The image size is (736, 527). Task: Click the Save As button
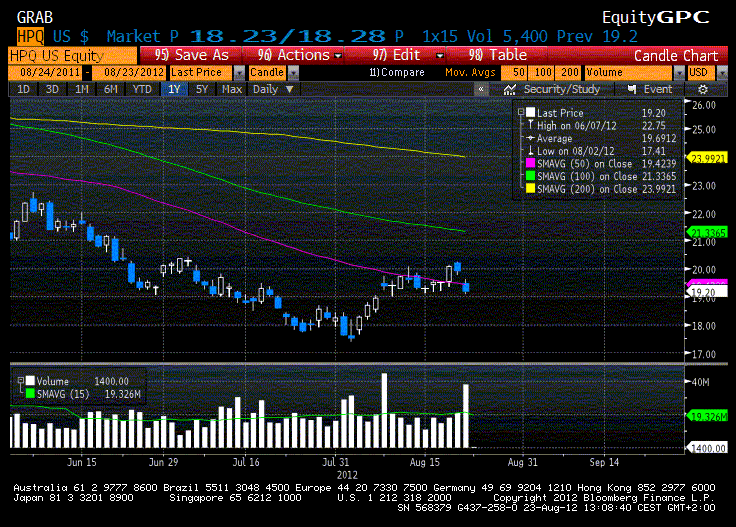tap(191, 55)
